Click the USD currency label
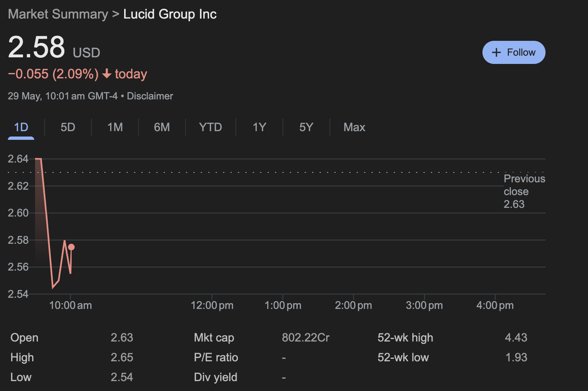Viewport: 588px width, 391px height. coord(87,53)
